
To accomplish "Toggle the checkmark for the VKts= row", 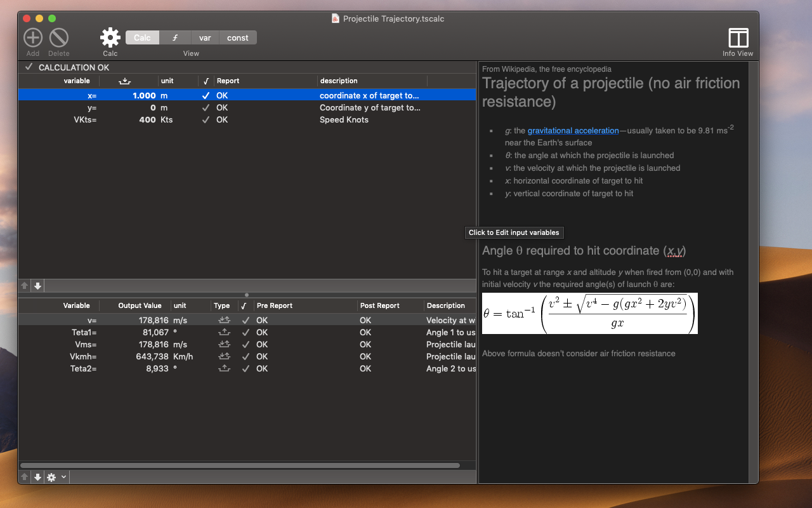I will [206, 120].
